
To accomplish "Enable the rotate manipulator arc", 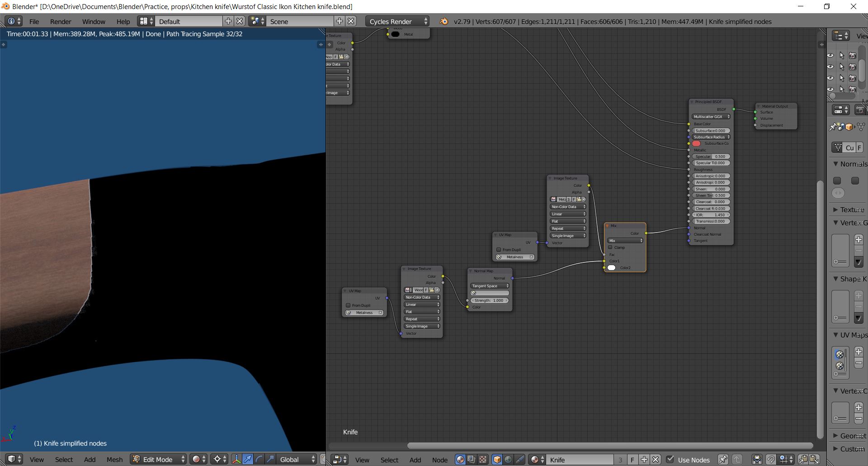I will (x=259, y=459).
